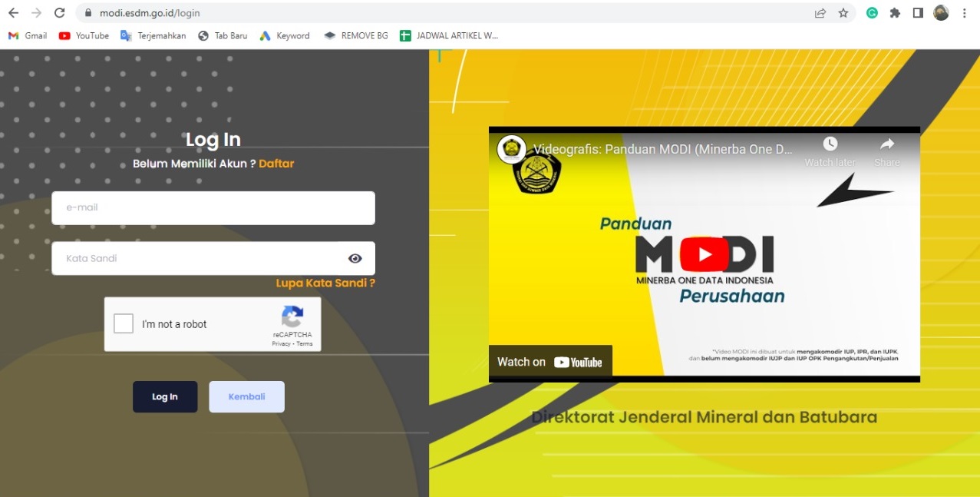980x497 pixels.
Task: Open the JADWAL ARTIKEL bookmark
Action: 449,35
